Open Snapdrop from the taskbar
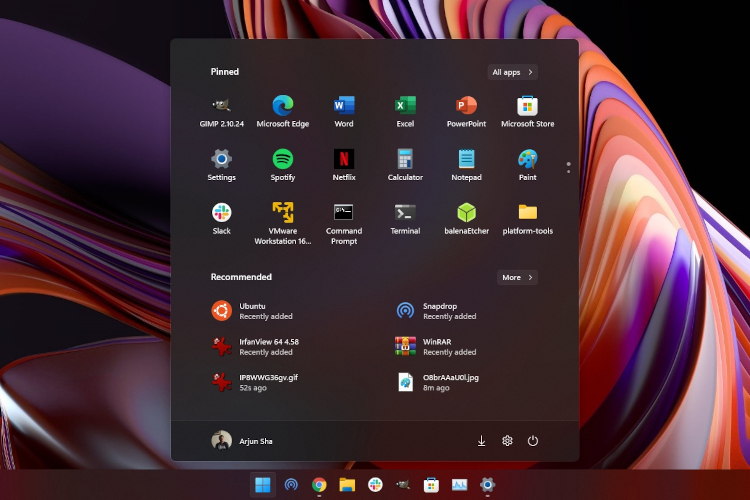The width and height of the screenshot is (750, 500). (291, 485)
